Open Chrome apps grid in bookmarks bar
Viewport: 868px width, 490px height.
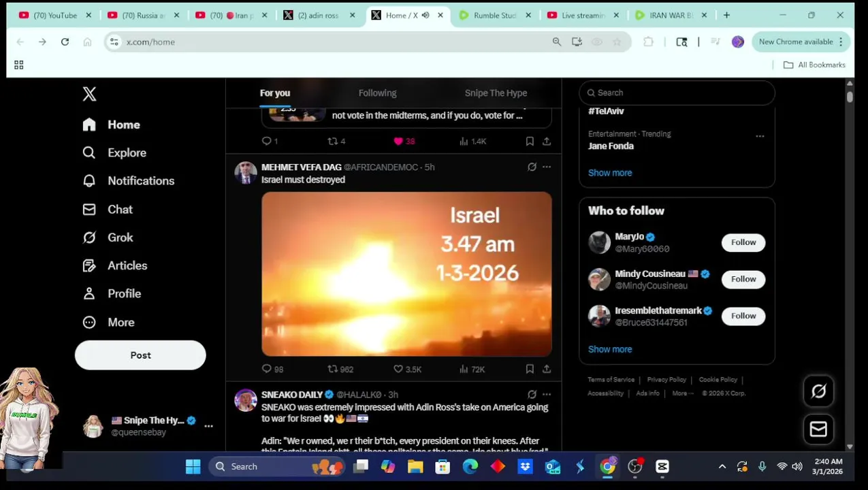[18, 65]
